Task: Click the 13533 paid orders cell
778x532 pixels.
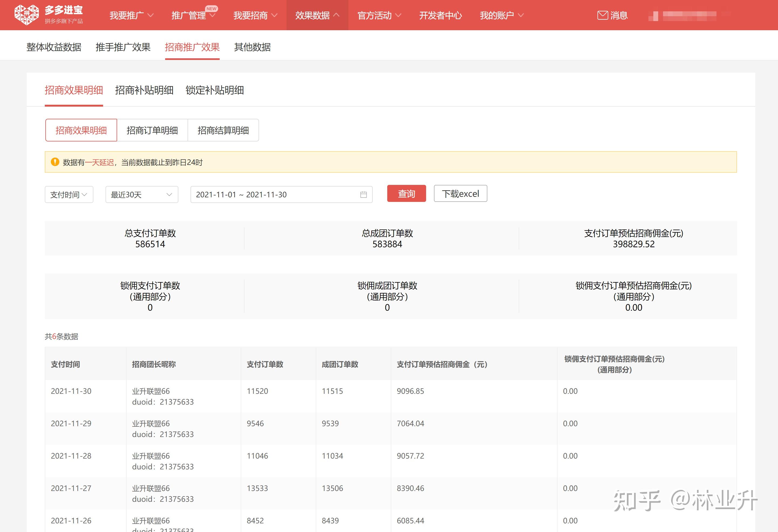Action: coord(257,489)
